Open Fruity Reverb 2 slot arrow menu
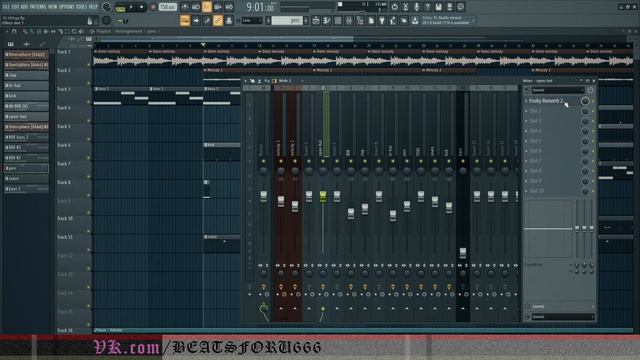Screen dimensions: 640x360 [526, 101]
